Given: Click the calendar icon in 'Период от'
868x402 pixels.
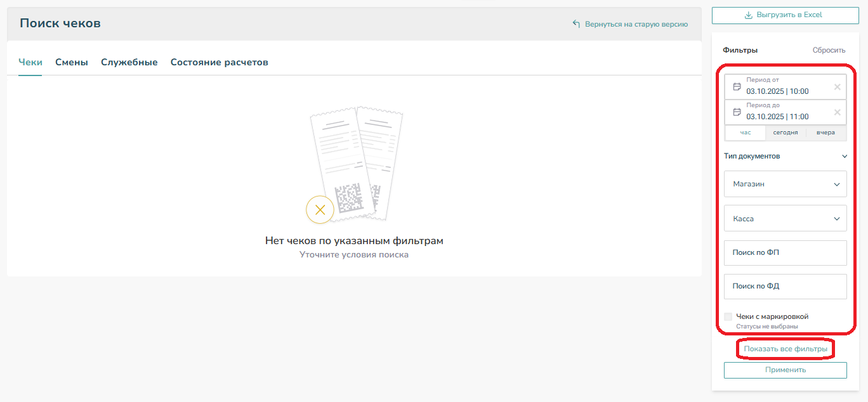Looking at the screenshot, I should click(737, 87).
